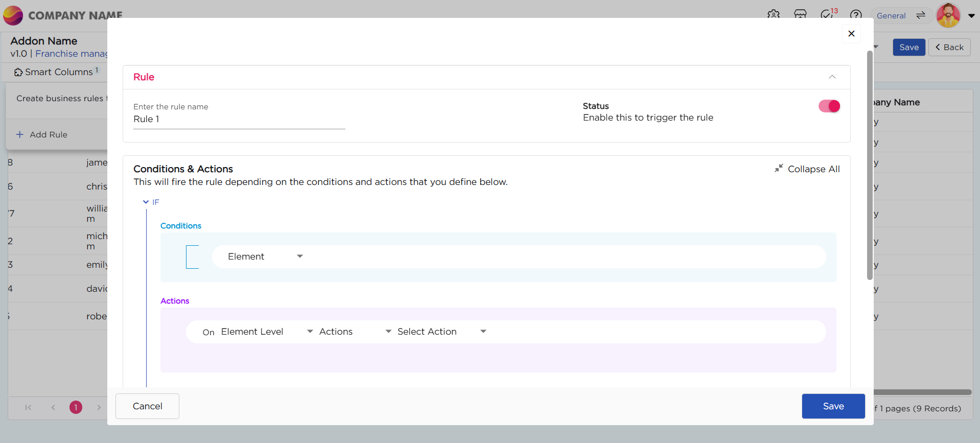Click the dialog's vertical scrollbar
Screen dimensions: 980x443
(870, 165)
